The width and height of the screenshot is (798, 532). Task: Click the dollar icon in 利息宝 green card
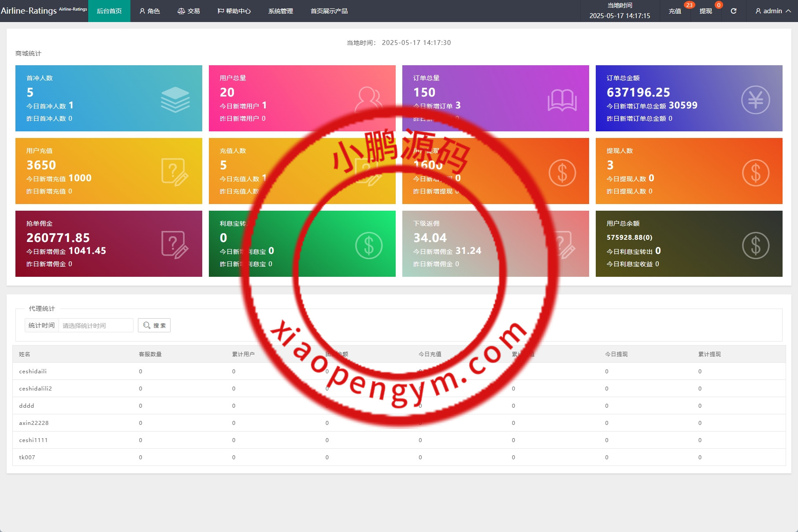[369, 246]
